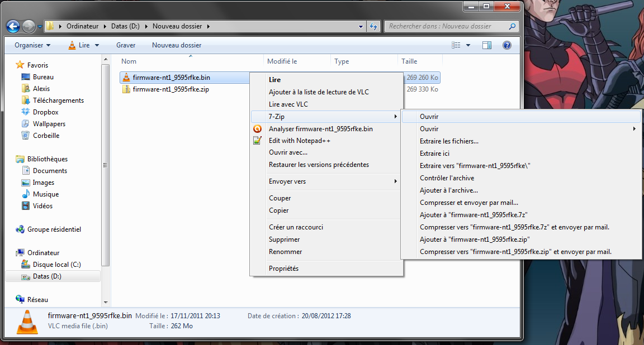Toggle the preview pane icon

coord(487,45)
